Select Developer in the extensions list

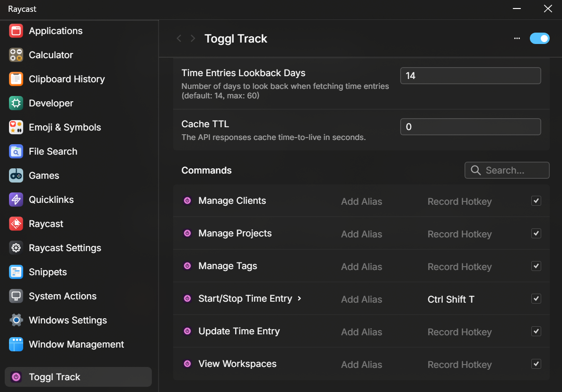[x=51, y=103]
